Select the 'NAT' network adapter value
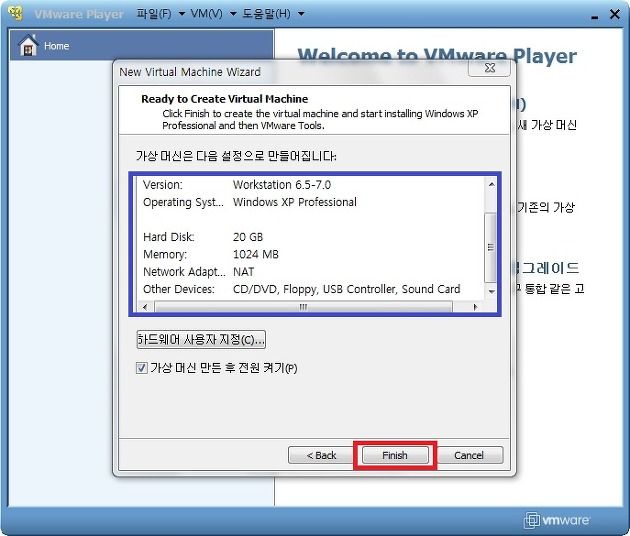Viewport: 630px width, 536px height. tap(243, 272)
